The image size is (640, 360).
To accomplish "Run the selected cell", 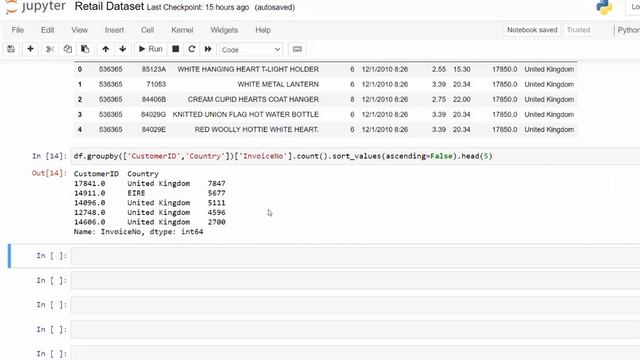I will pyautogui.click(x=151, y=49).
